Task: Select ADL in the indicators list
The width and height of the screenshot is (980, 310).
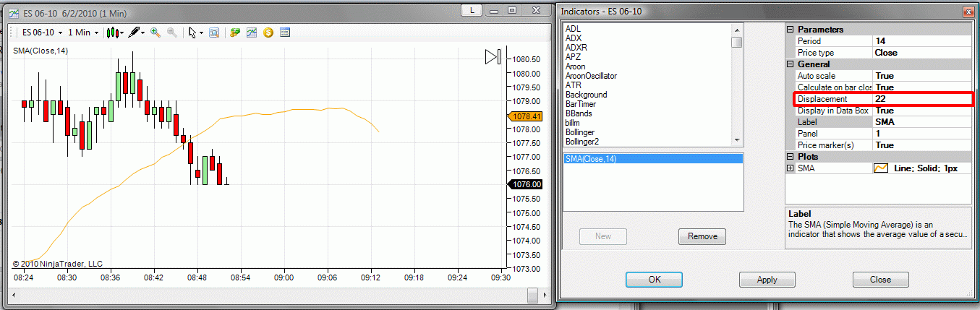Action: click(573, 29)
